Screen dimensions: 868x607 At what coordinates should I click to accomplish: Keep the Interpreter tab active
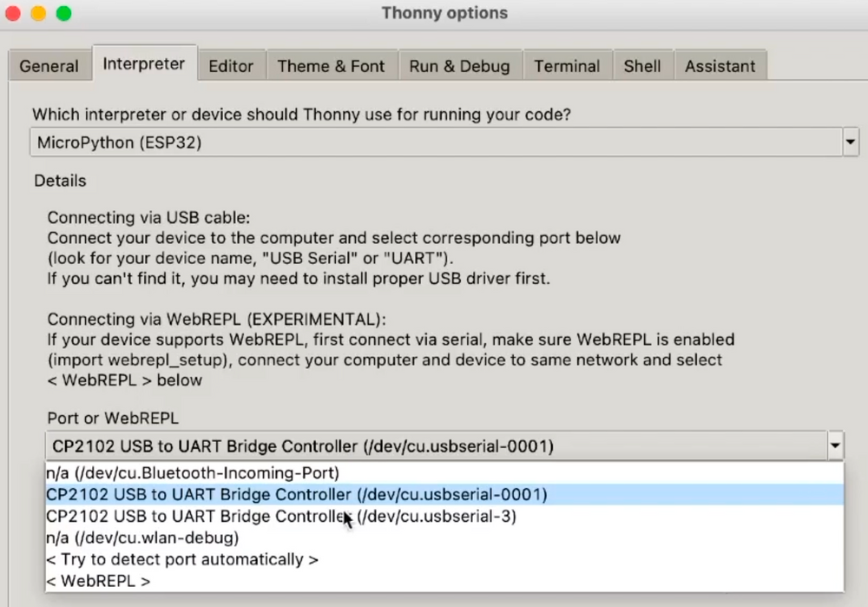pyautogui.click(x=145, y=63)
